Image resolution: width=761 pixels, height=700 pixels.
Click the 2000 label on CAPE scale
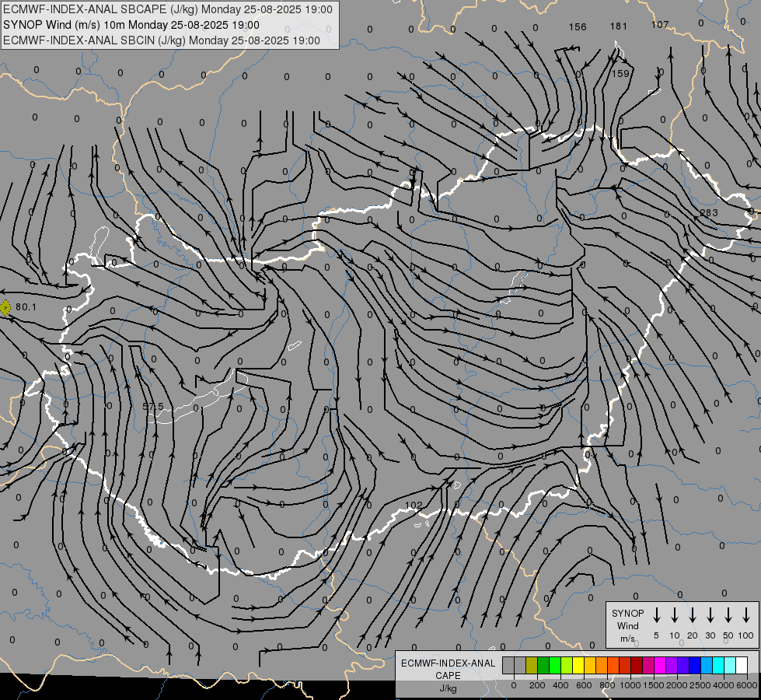tap(677, 685)
